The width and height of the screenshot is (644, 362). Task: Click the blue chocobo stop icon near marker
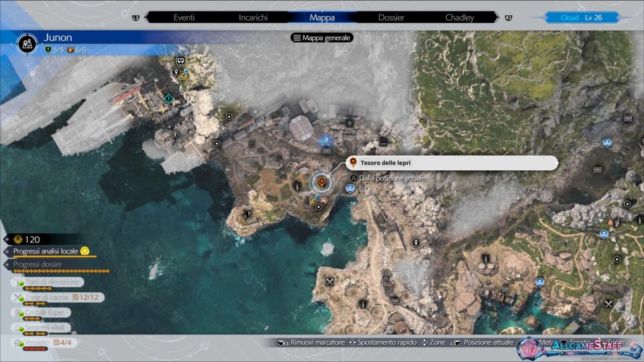tap(350, 189)
